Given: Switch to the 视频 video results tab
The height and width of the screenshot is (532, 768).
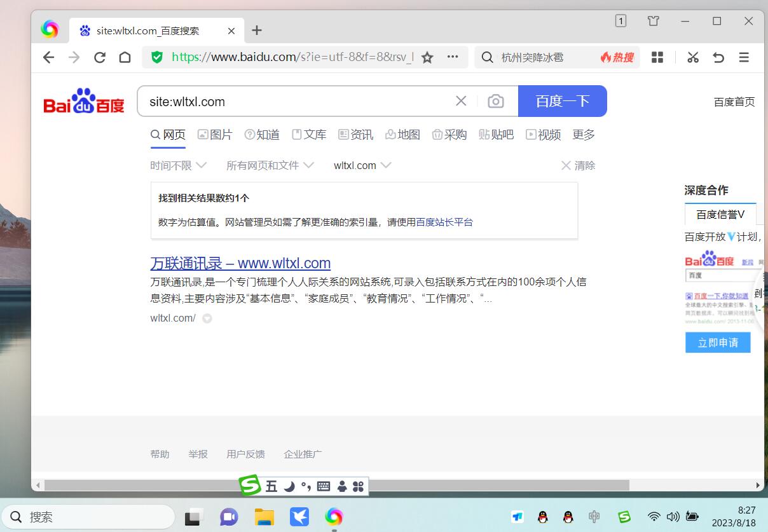Looking at the screenshot, I should (543, 135).
